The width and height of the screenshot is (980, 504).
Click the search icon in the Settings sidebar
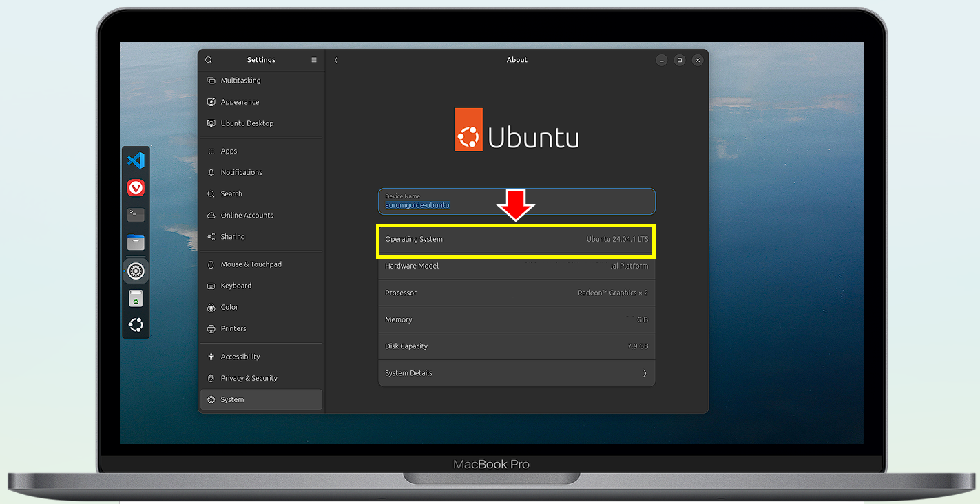[209, 60]
